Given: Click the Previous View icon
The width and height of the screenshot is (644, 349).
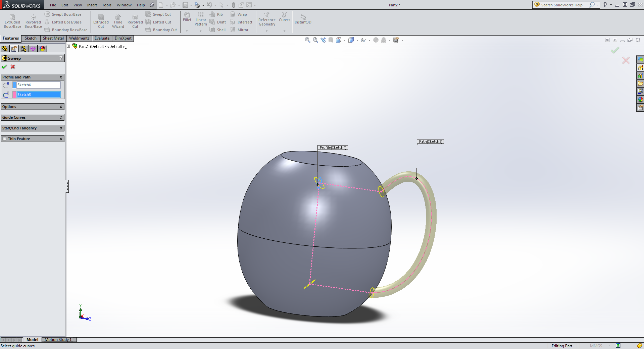Looking at the screenshot, I should (323, 40).
